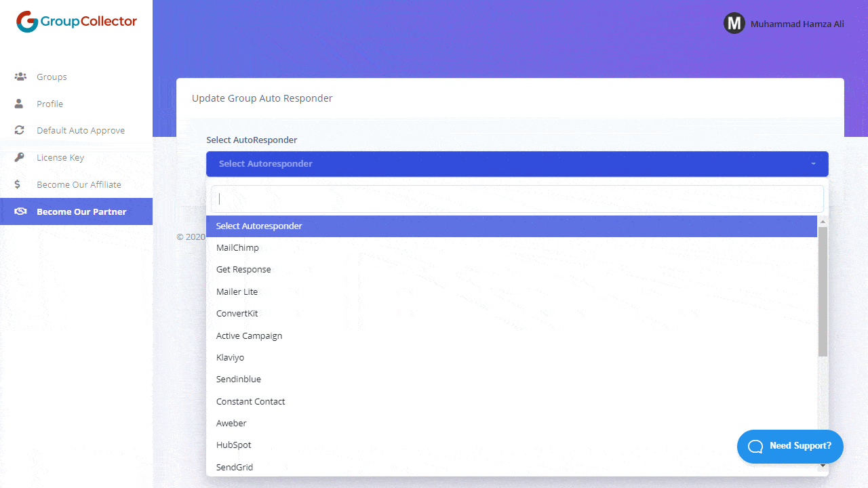Collapse the Select Autoresponder dropdown
This screenshot has height=488, width=868.
pos(517,163)
